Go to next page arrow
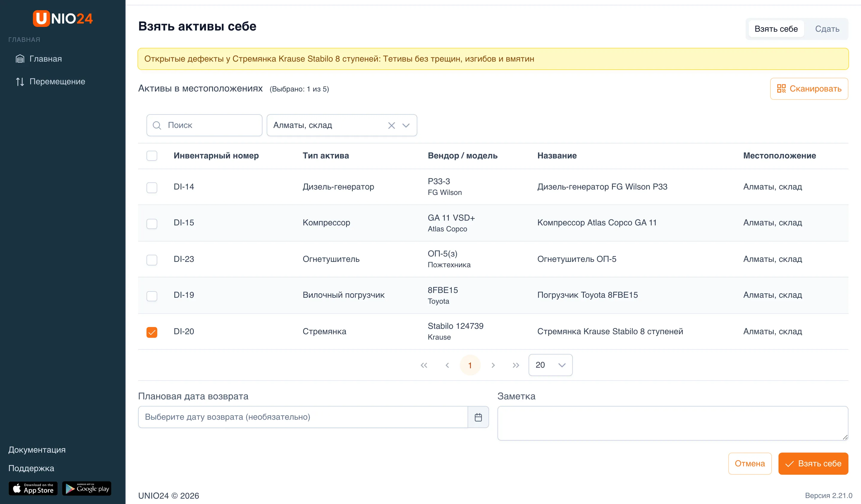Viewport: 861px width, 504px height. (x=493, y=365)
